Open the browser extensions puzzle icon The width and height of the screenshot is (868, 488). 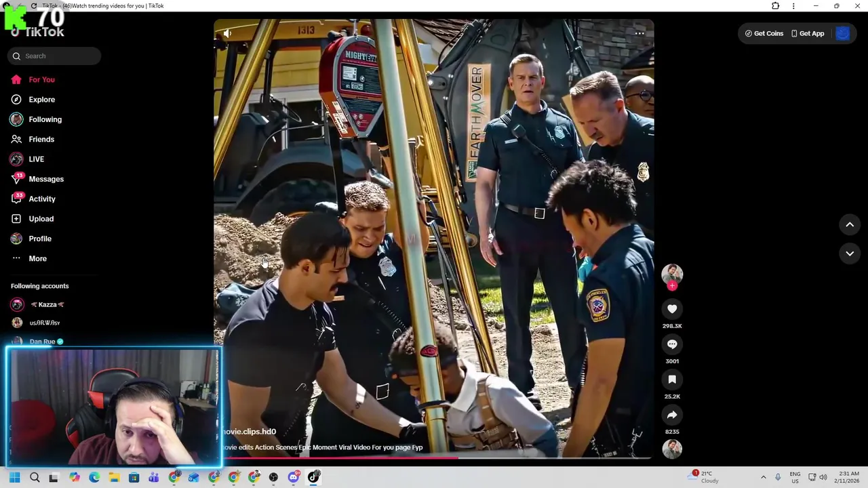(x=775, y=6)
